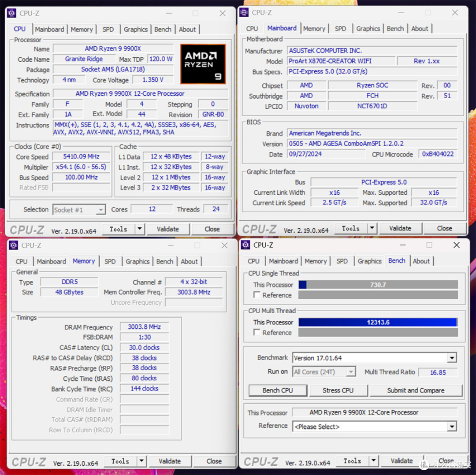Viewport: 476px width, 475px height.
Task: Click the Bench CPU button
Action: pyautogui.click(x=278, y=390)
